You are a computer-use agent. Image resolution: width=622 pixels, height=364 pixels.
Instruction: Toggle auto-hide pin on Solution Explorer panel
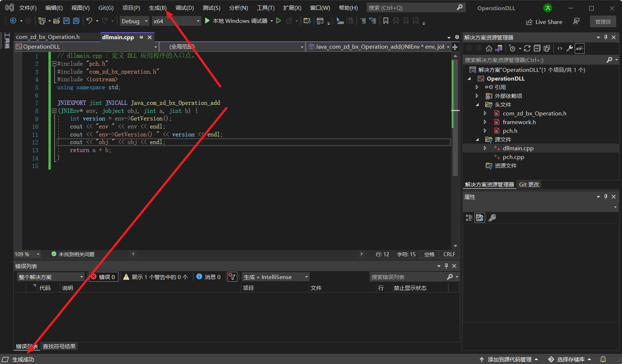pyautogui.click(x=606, y=37)
